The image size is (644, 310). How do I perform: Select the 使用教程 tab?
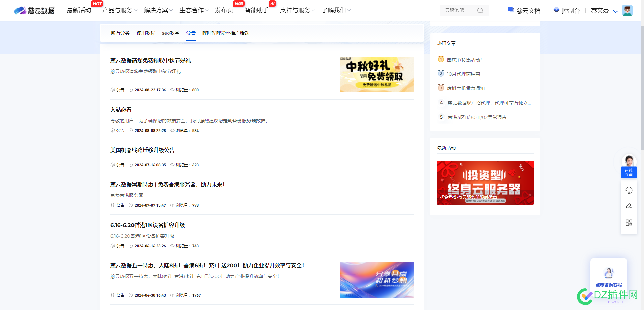(x=146, y=33)
